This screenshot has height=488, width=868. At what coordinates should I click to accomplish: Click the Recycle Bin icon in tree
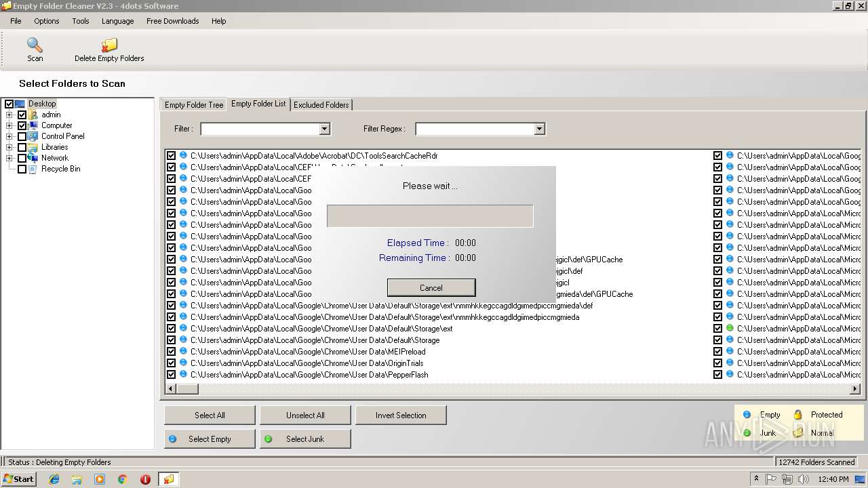click(x=33, y=169)
